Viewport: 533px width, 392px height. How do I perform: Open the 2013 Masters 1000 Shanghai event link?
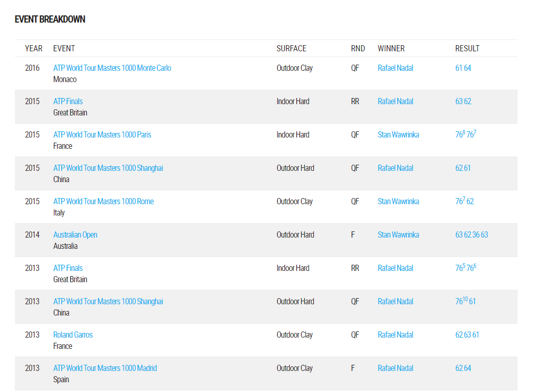coord(108,302)
